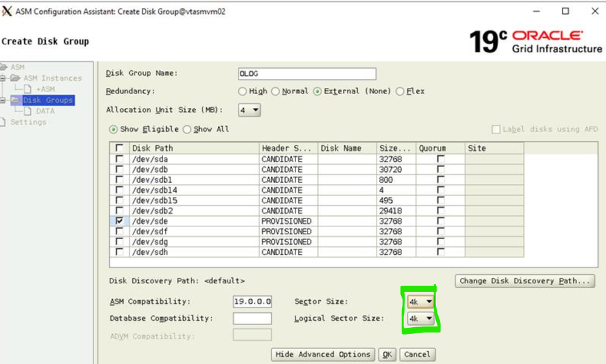606x364 pixels.
Task: Choose External (None) redundancy
Action: point(317,91)
